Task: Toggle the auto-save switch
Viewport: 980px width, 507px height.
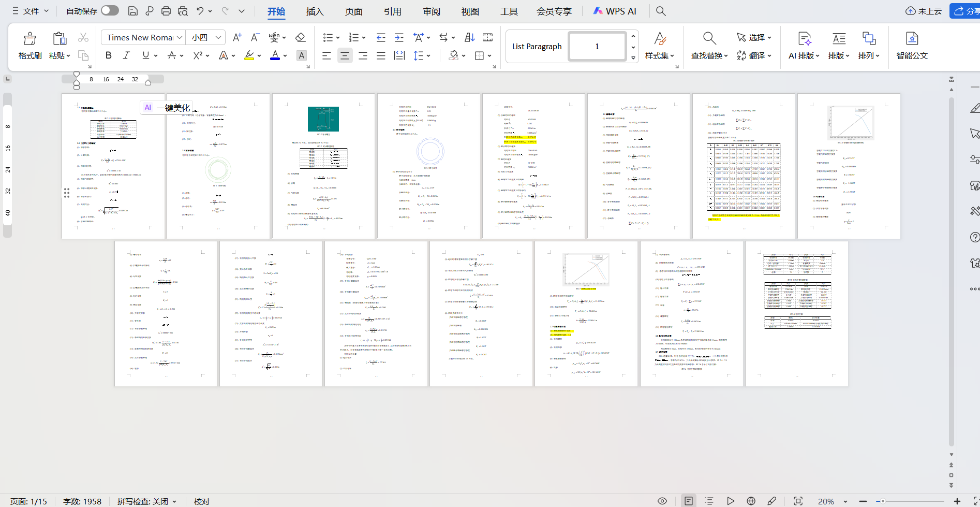Action: tap(110, 11)
